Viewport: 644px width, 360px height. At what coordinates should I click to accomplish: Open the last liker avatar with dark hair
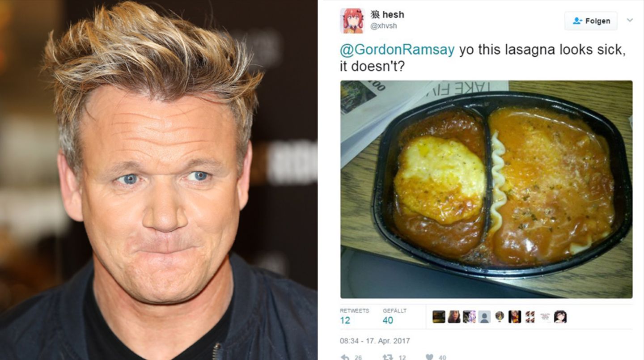[x=560, y=317]
